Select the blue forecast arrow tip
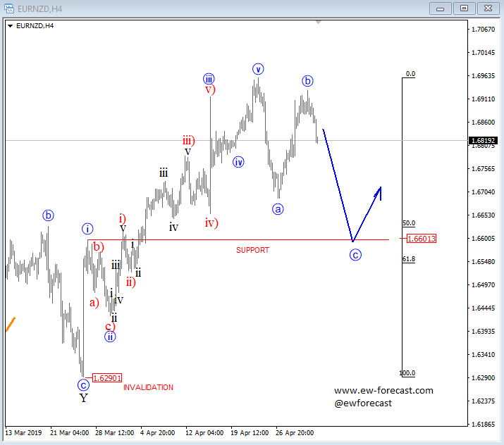This screenshot has width=504, height=445. 380,189
